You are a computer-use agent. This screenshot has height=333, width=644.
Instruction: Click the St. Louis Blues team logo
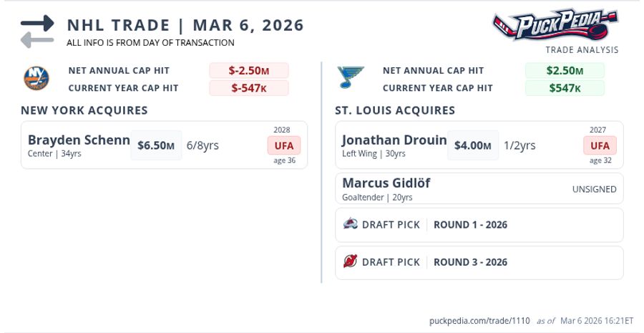[x=351, y=78]
